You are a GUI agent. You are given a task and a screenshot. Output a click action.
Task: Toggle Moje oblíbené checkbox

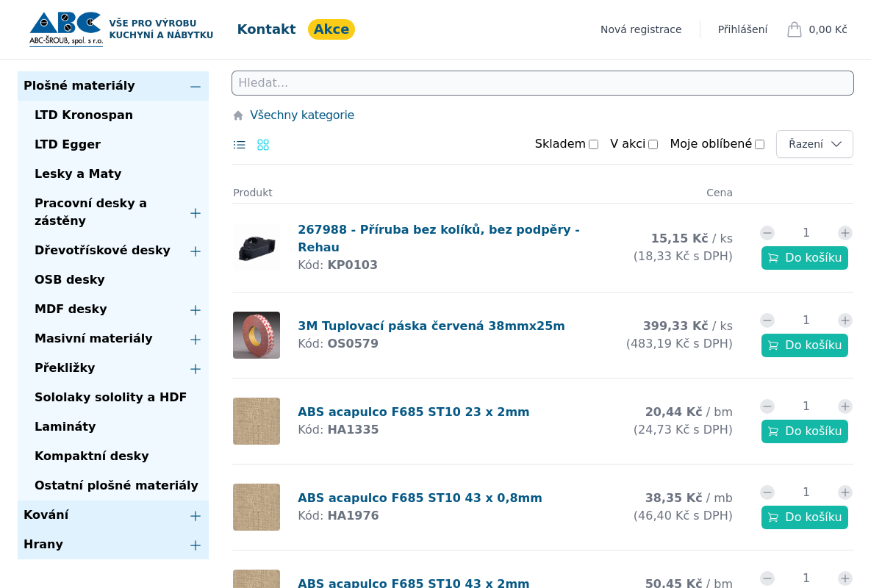point(759,145)
